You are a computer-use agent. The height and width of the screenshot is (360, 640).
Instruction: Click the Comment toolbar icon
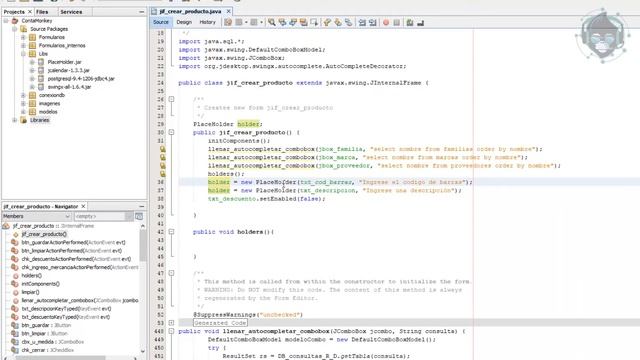tap(410, 22)
